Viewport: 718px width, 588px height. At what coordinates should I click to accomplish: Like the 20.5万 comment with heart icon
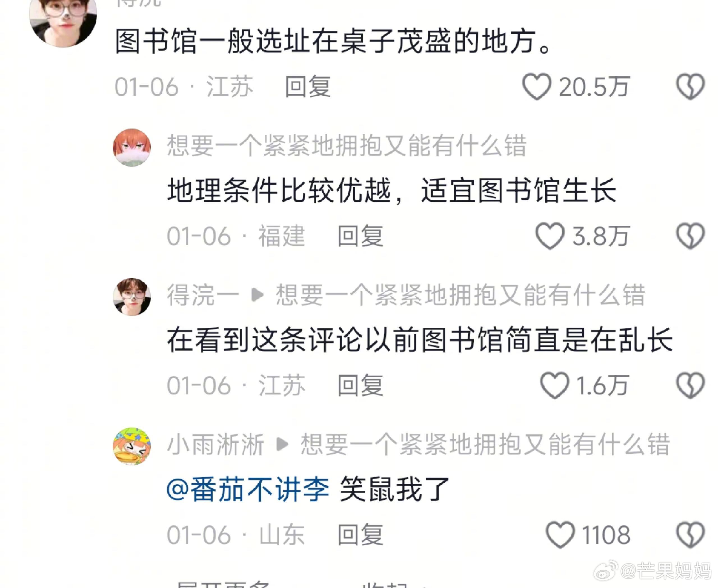[x=537, y=87]
